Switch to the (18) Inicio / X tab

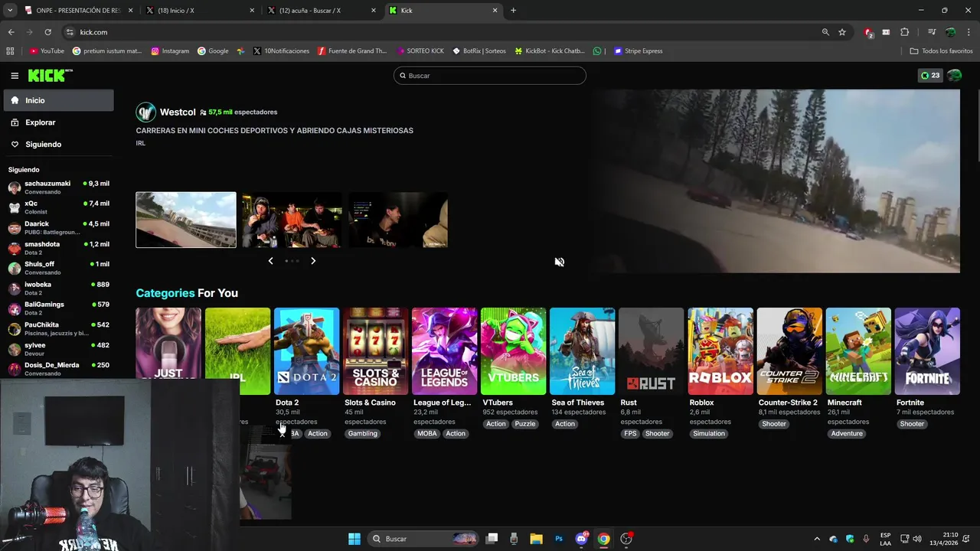201,10
